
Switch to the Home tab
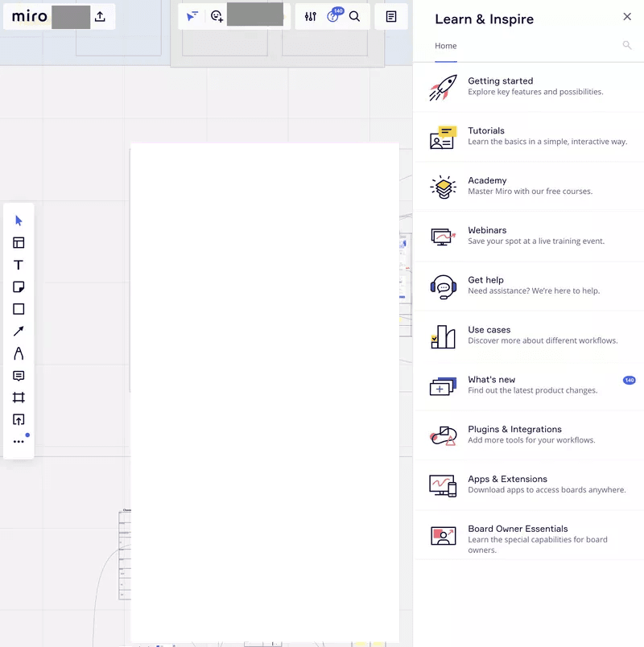pyautogui.click(x=445, y=46)
